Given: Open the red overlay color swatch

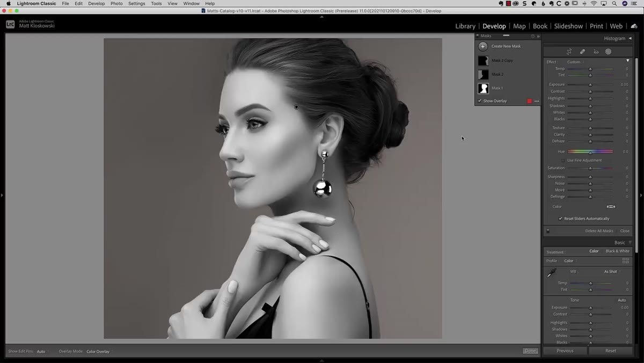Looking at the screenshot, I should point(529,101).
